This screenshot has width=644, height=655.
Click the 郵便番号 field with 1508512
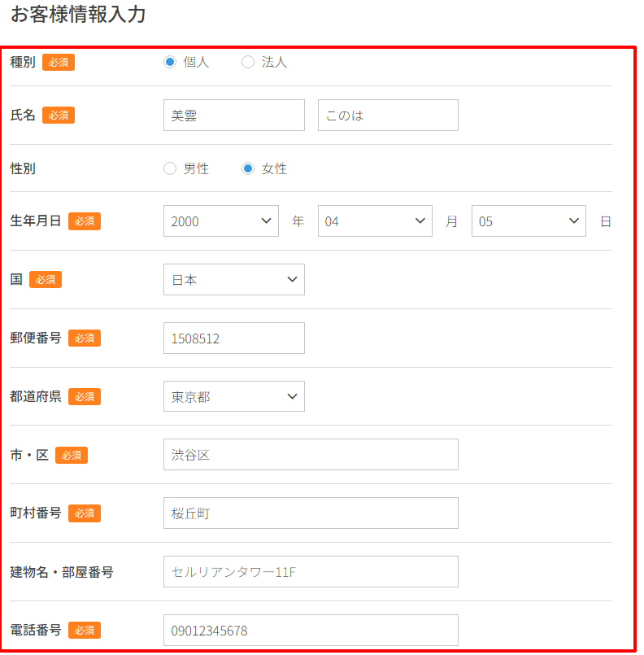tap(233, 338)
